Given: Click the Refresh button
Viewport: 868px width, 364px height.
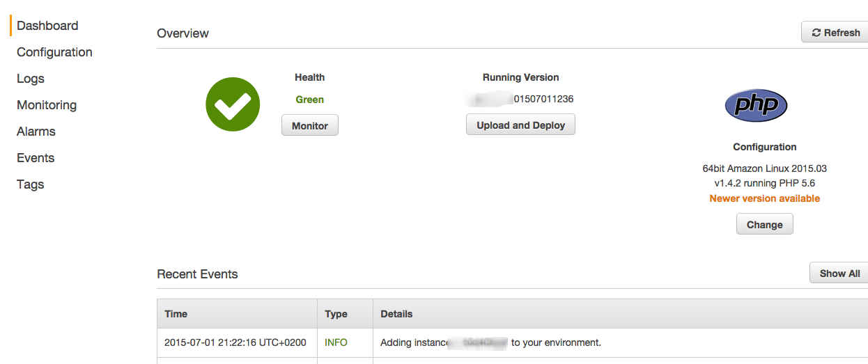Looking at the screenshot, I should pyautogui.click(x=835, y=33).
